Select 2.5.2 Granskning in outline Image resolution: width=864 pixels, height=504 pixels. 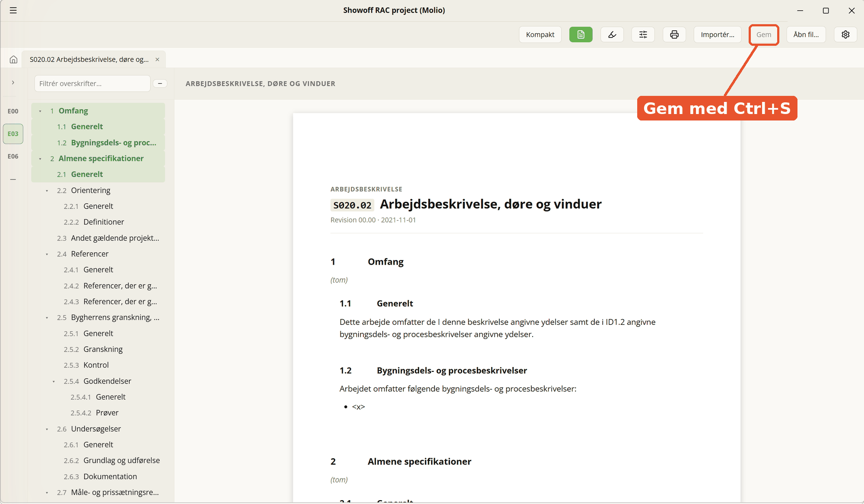click(x=98, y=349)
